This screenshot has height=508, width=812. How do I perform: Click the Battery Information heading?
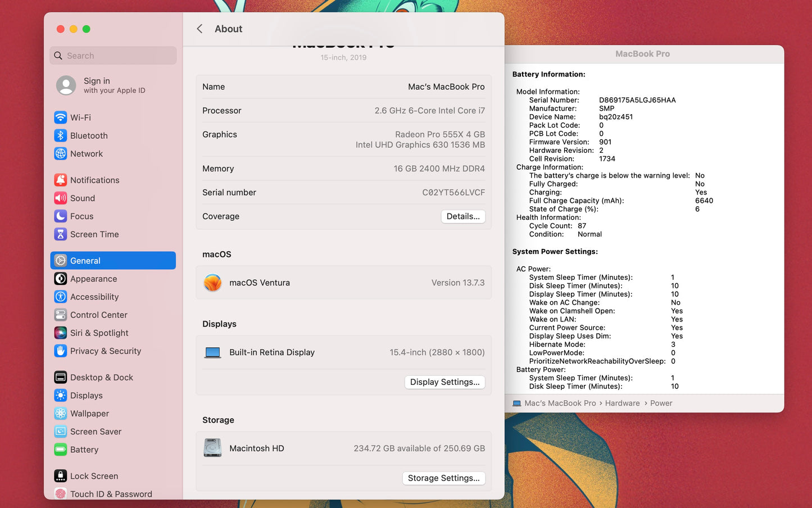[548, 74]
